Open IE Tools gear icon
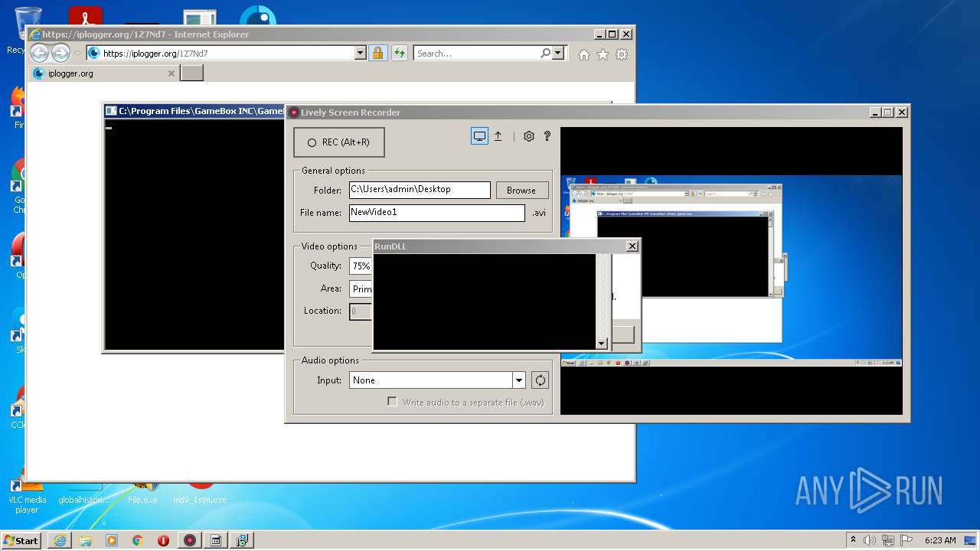The width and height of the screenshot is (980, 551). (622, 54)
